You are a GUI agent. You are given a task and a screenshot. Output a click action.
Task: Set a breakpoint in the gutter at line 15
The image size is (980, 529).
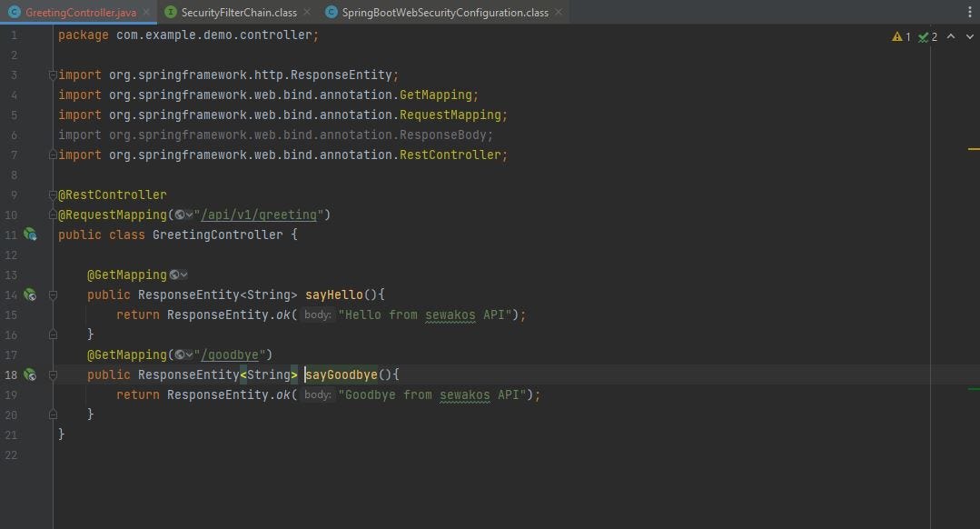[41, 314]
